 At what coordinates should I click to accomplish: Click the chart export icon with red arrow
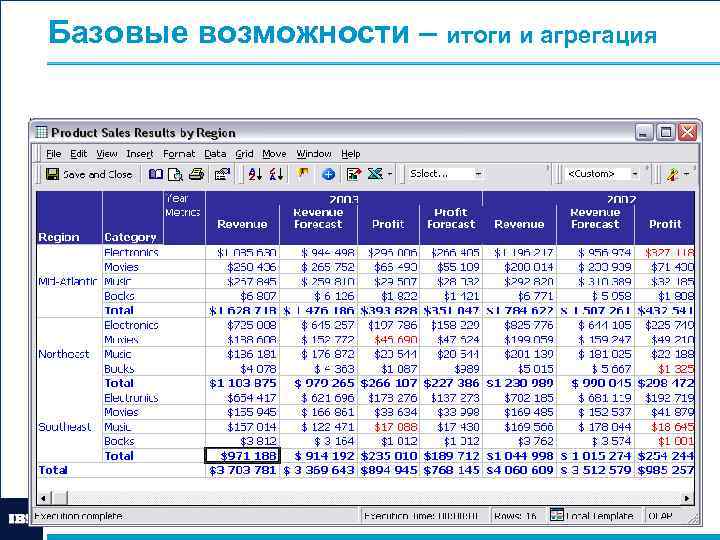pos(354,174)
